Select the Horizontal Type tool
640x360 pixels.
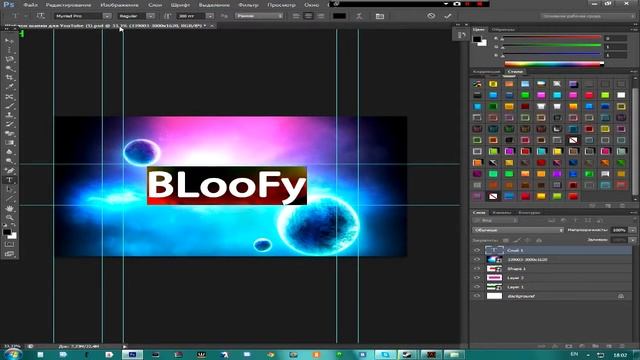[9, 180]
